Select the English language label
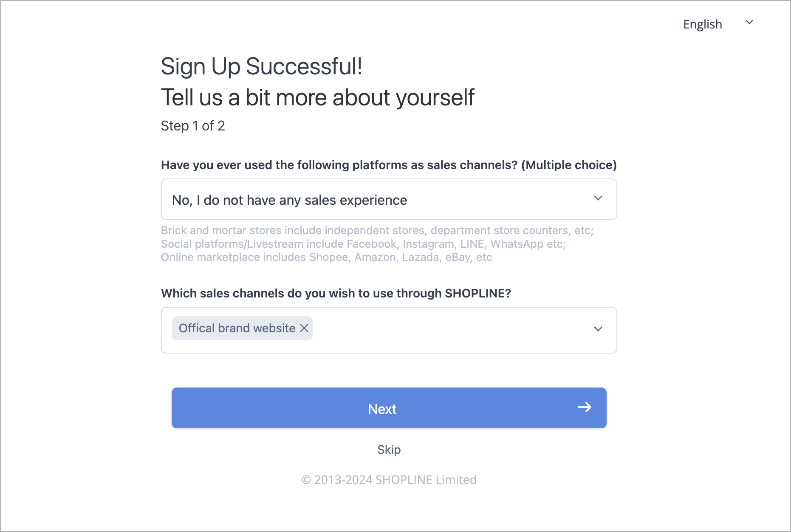The height and width of the screenshot is (532, 791). coord(702,24)
